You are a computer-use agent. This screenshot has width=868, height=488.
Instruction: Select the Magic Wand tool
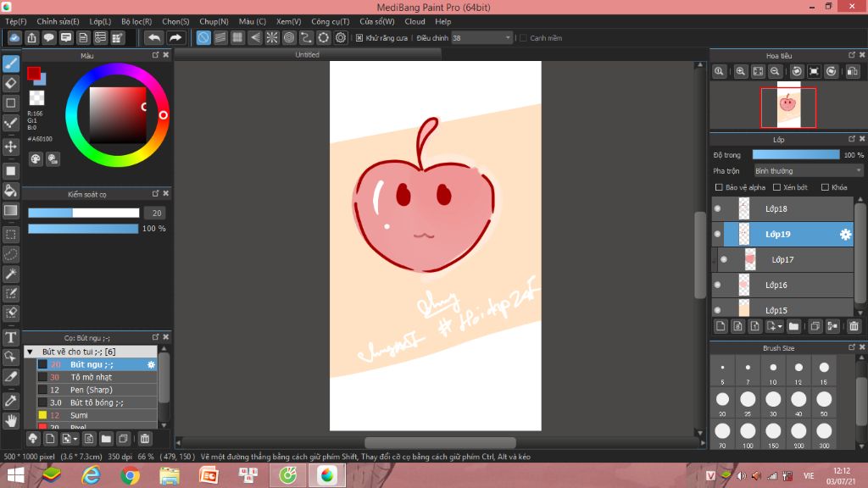[x=10, y=274]
